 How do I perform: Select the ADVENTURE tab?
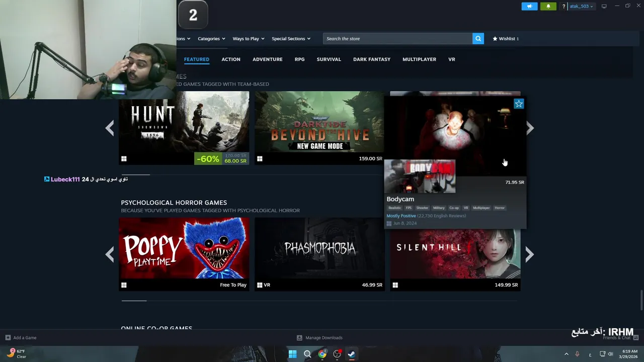pos(267,59)
